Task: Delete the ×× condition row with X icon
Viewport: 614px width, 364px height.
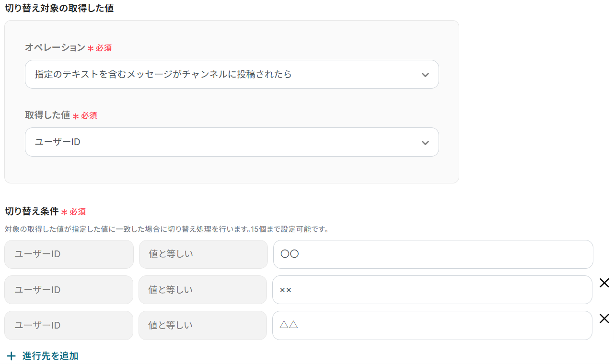Action: click(604, 283)
